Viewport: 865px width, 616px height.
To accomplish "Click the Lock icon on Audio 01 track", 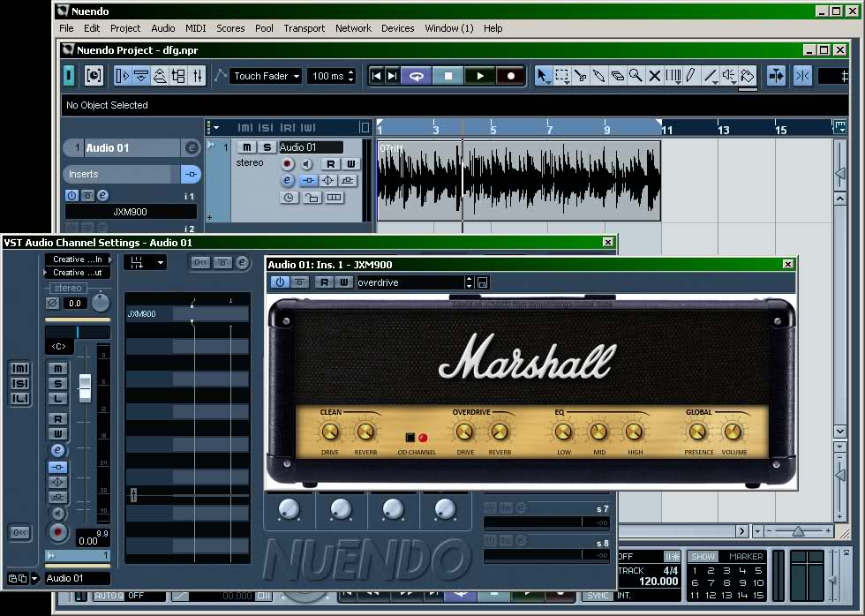I will coord(312,198).
